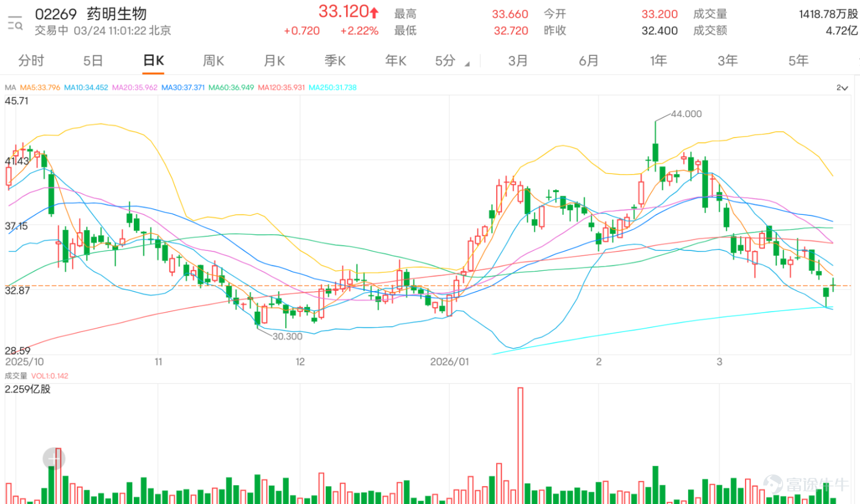The width and height of the screenshot is (860, 504).
Task: Click the +2.22% change value
Action: coord(360,31)
